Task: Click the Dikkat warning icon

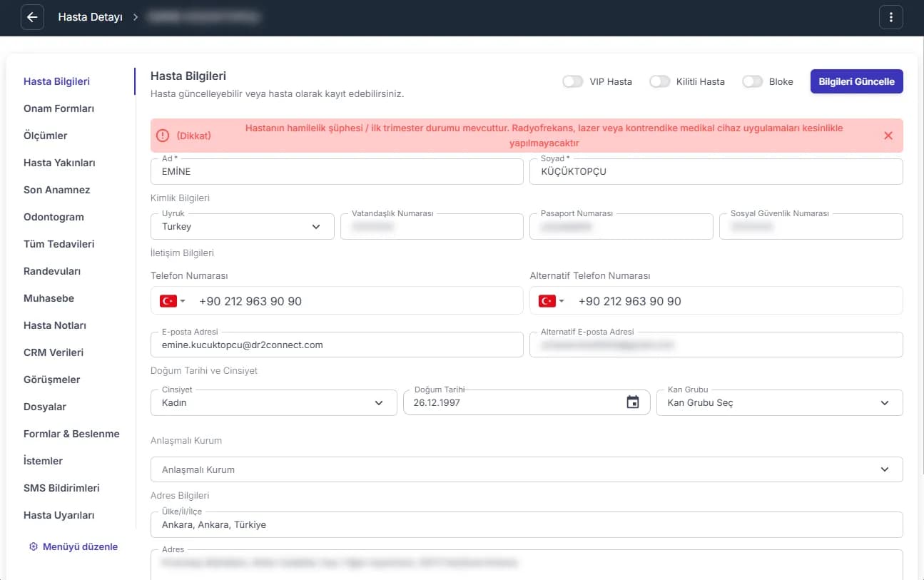Action: (163, 136)
